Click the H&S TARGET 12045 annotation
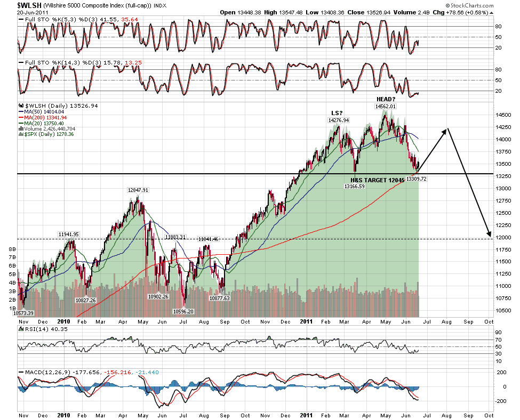Viewport: 520px width, 420px height. [377, 180]
